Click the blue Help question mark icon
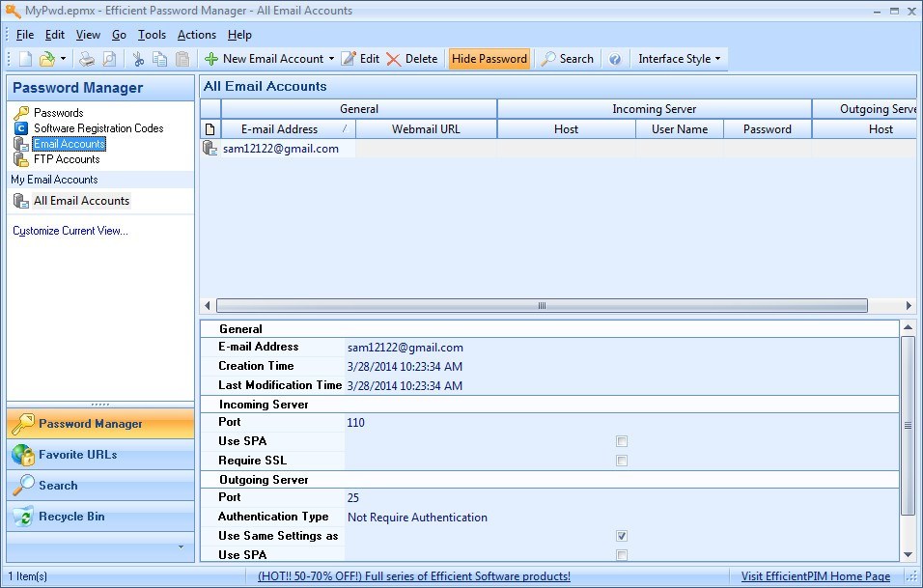 615,59
